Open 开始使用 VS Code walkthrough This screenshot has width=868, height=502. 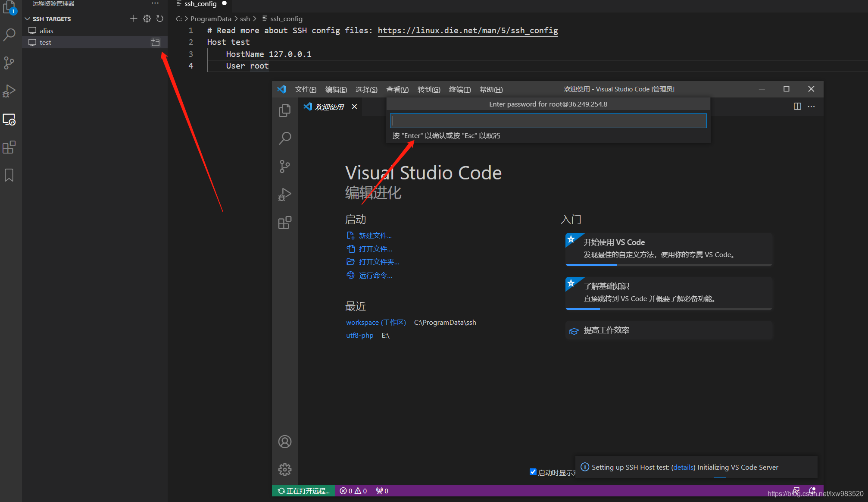click(x=668, y=249)
